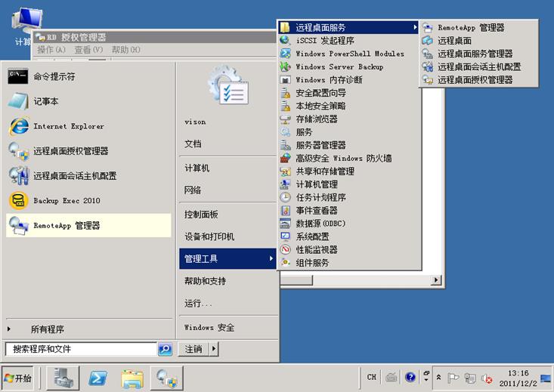The image size is (554, 392).
Task: Open 远程桌面会话主机配置 in left Start menu list
Action: 88,175
